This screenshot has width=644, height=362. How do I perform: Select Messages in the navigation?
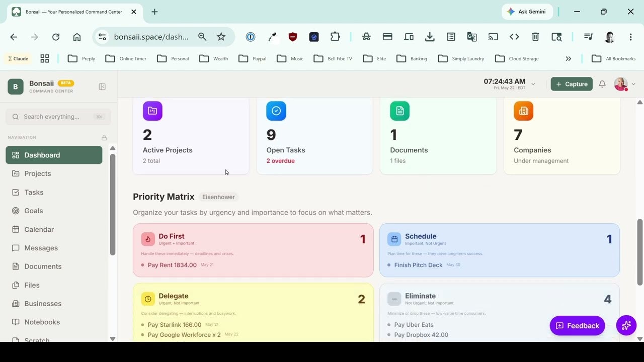(54, 248)
